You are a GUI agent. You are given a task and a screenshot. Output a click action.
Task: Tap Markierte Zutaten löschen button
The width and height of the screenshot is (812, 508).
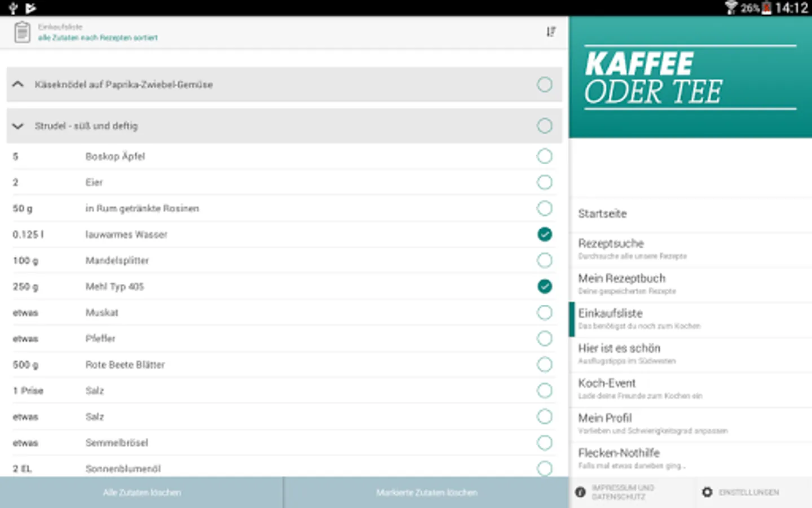tap(426, 493)
